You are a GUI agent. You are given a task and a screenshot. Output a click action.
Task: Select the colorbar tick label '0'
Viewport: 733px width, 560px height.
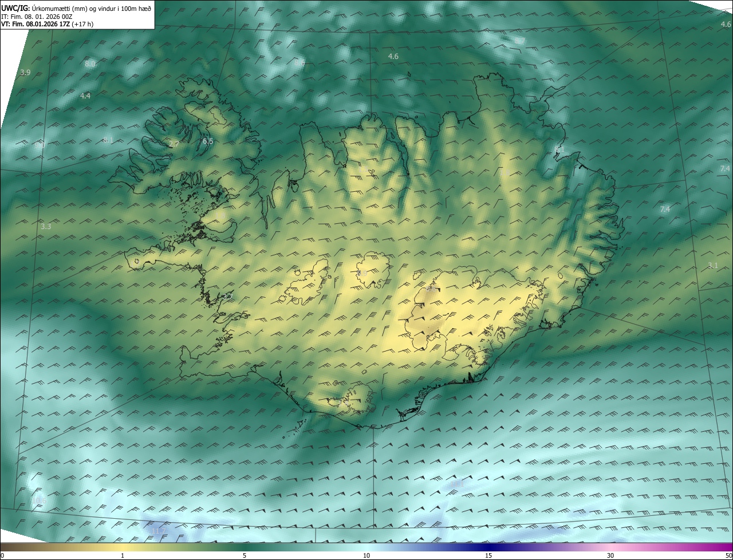(2, 555)
